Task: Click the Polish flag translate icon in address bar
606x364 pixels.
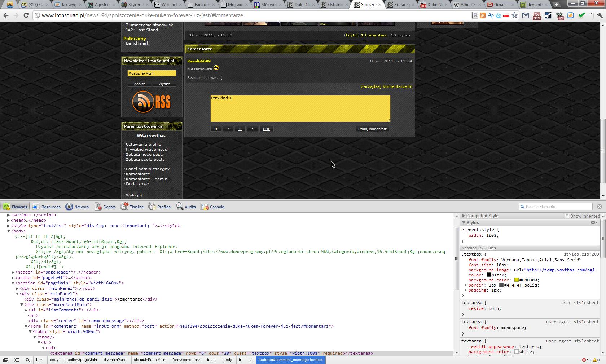Action: [506, 15]
